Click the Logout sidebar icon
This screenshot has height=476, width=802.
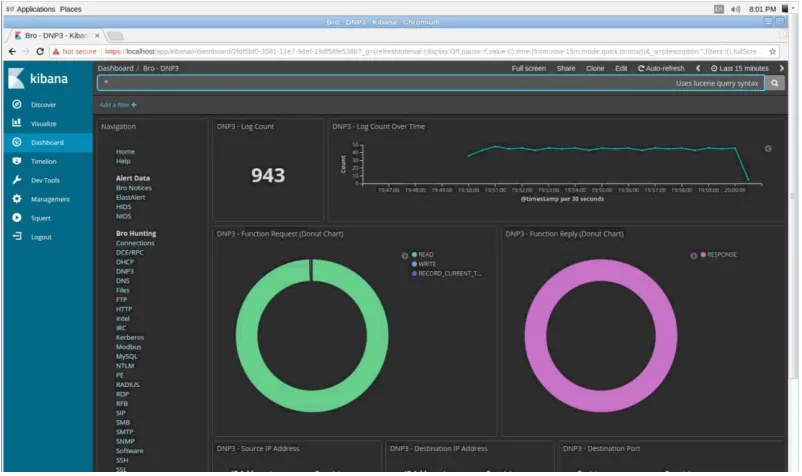coord(17,237)
